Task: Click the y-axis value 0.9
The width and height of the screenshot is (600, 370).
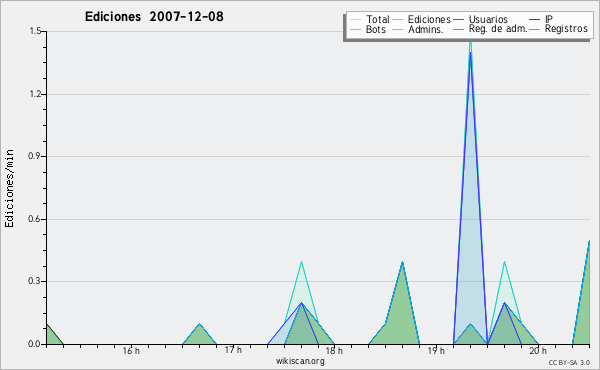Action: (35, 156)
